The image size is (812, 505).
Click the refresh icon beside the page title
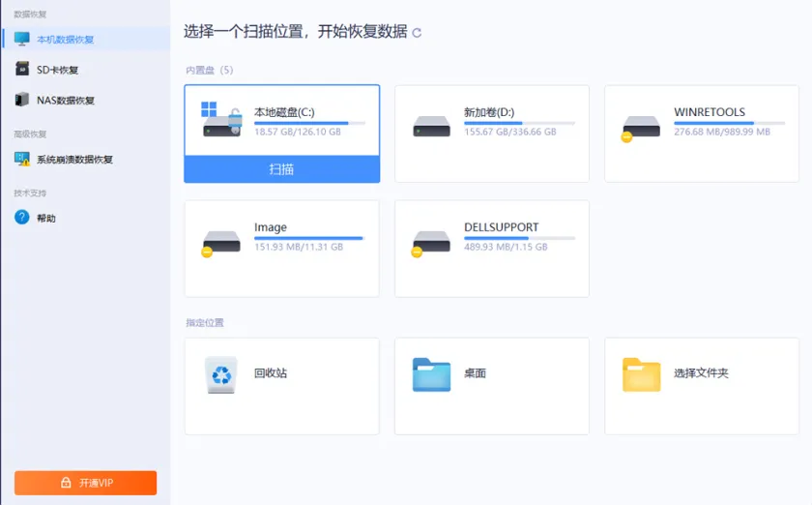417,33
